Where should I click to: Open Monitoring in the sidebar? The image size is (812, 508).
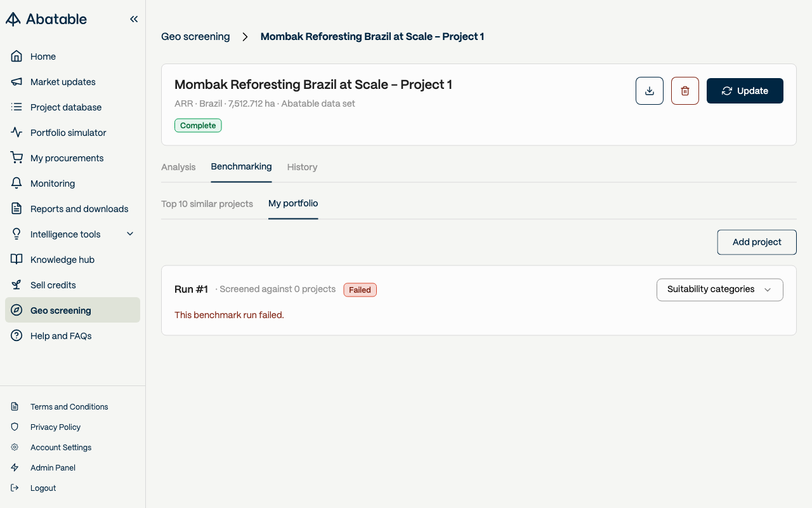(x=72, y=184)
